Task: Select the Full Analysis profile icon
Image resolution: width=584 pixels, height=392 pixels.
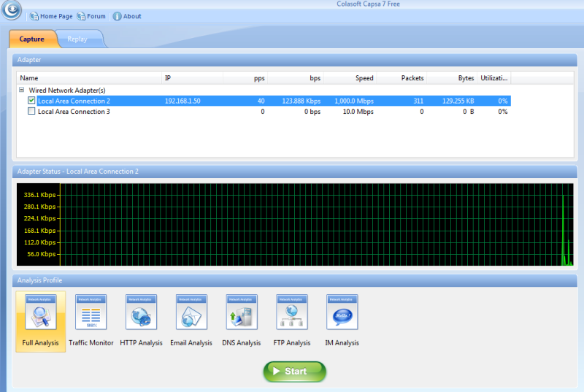Action: (x=41, y=312)
